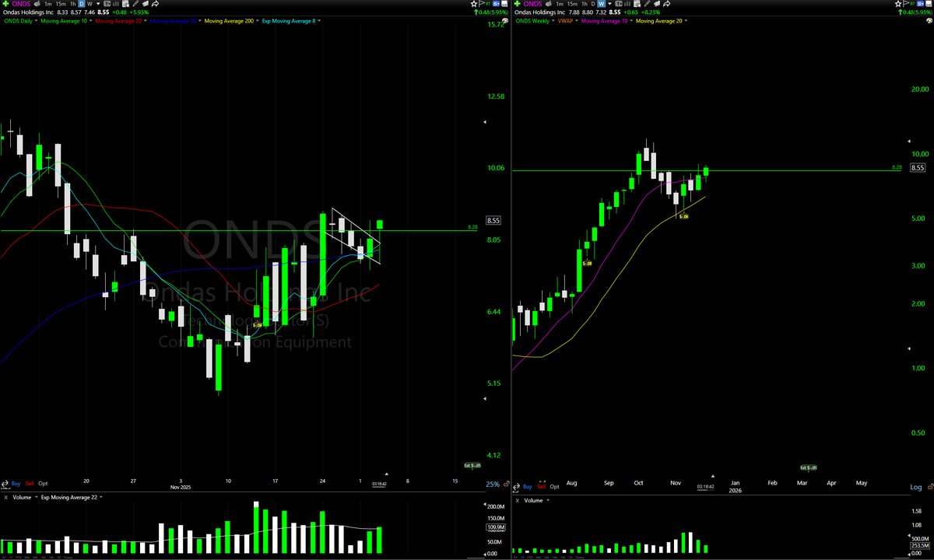Expand the Exp Moving Average 22 volume dropdown
This screenshot has width=934, height=560.
point(101,497)
